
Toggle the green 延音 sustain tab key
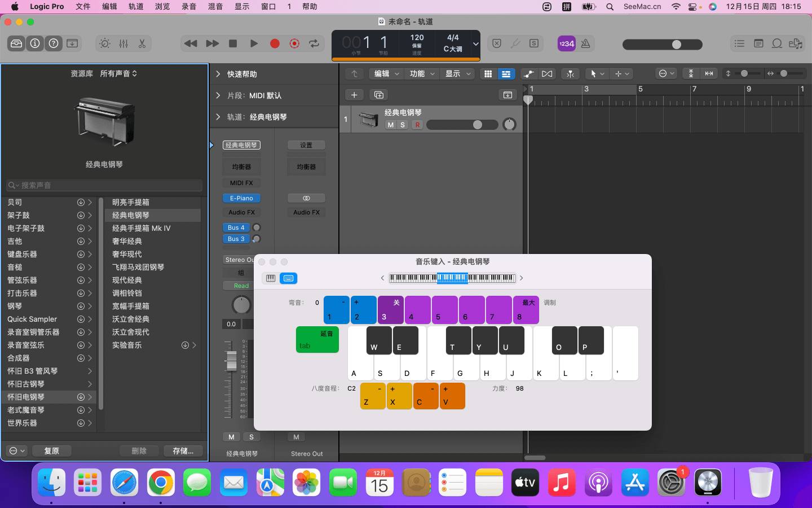317,339
